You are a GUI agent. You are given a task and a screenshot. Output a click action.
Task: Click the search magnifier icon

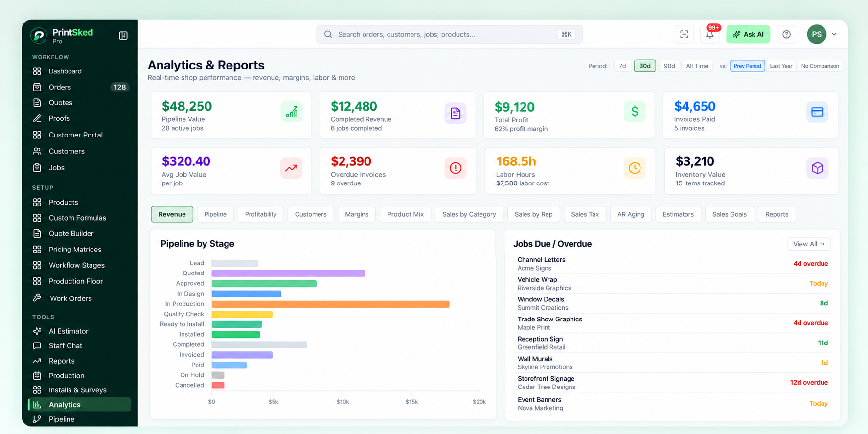(328, 34)
